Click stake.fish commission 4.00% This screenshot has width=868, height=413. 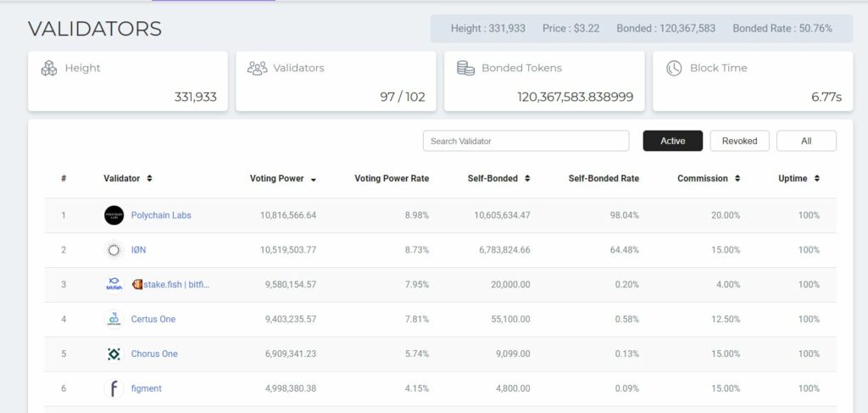pos(728,285)
